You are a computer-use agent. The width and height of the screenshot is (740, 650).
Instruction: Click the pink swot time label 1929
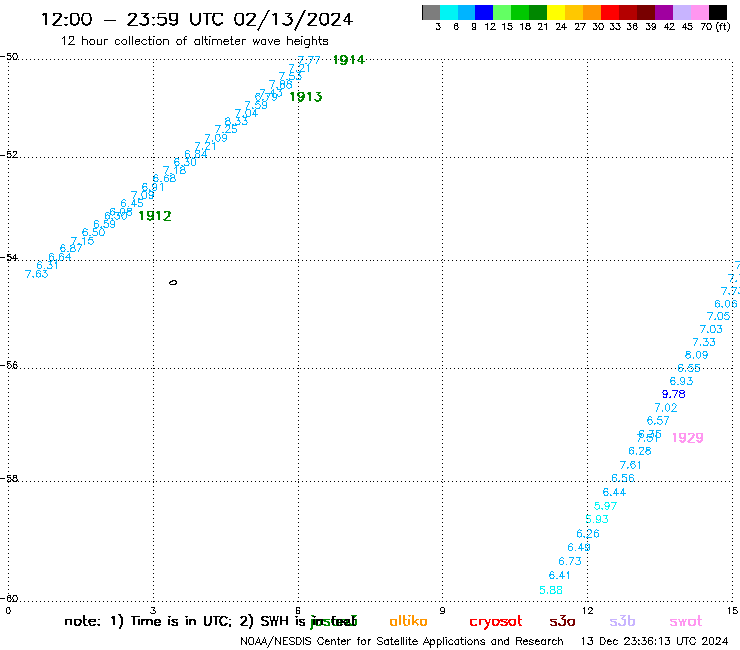688,438
